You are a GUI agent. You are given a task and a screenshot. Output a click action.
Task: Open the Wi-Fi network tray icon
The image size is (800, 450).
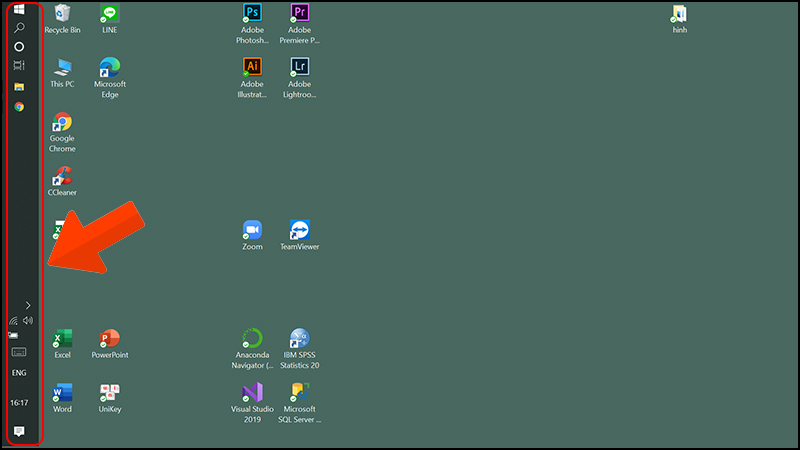click(x=13, y=321)
